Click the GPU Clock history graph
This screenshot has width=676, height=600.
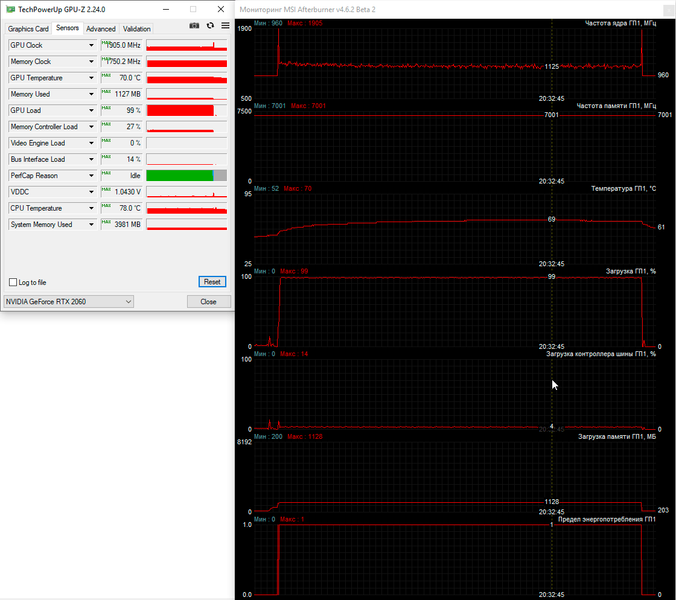[x=187, y=45]
